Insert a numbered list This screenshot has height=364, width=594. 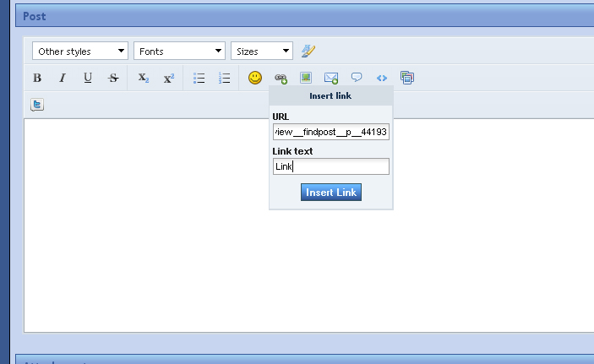point(224,78)
